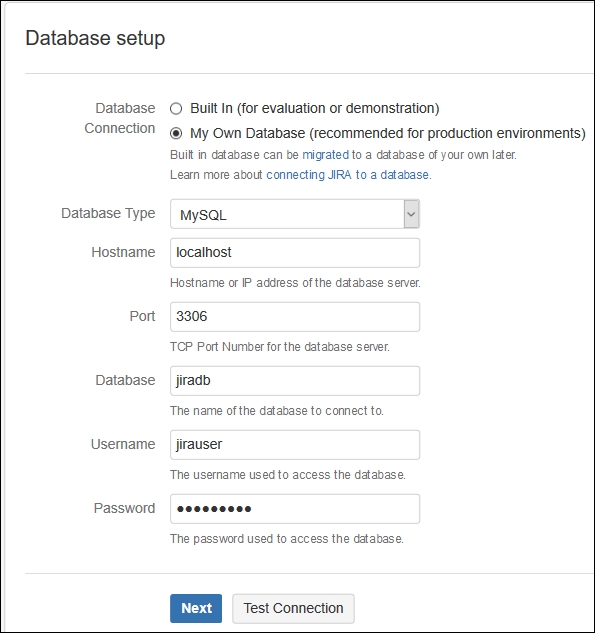The width and height of the screenshot is (595, 633).
Task: Focus the Hostname field containing localhost
Action: (x=295, y=253)
